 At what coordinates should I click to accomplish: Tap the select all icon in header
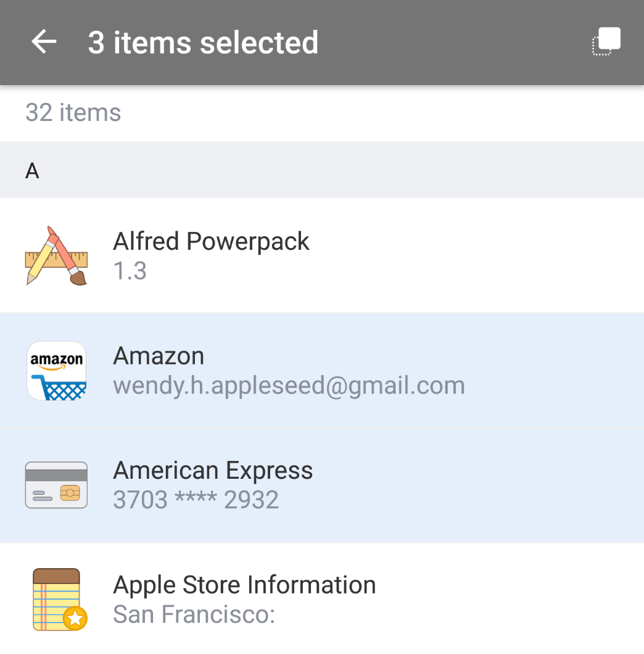pos(606,41)
